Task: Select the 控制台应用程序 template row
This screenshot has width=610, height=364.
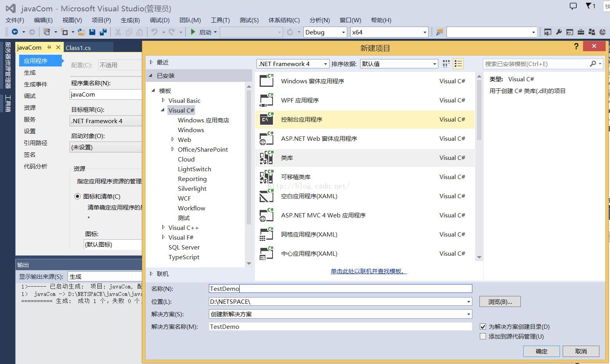Action: [365, 119]
